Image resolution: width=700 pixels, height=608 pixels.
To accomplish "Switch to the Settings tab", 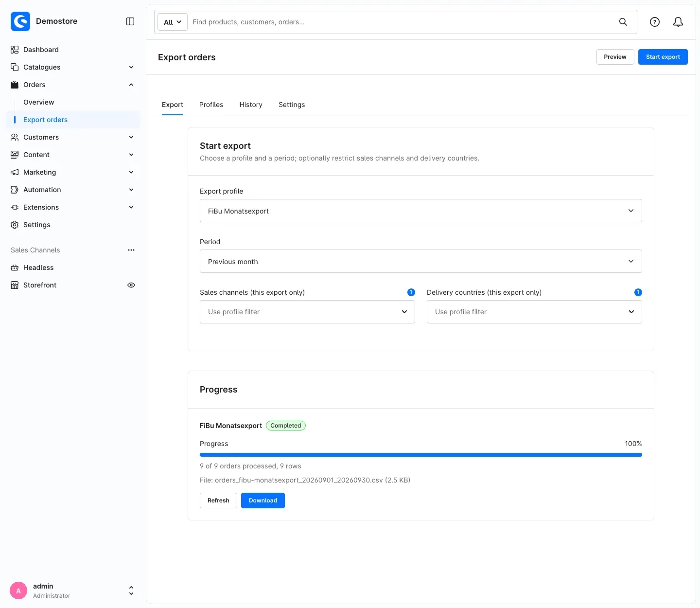I will click(292, 105).
